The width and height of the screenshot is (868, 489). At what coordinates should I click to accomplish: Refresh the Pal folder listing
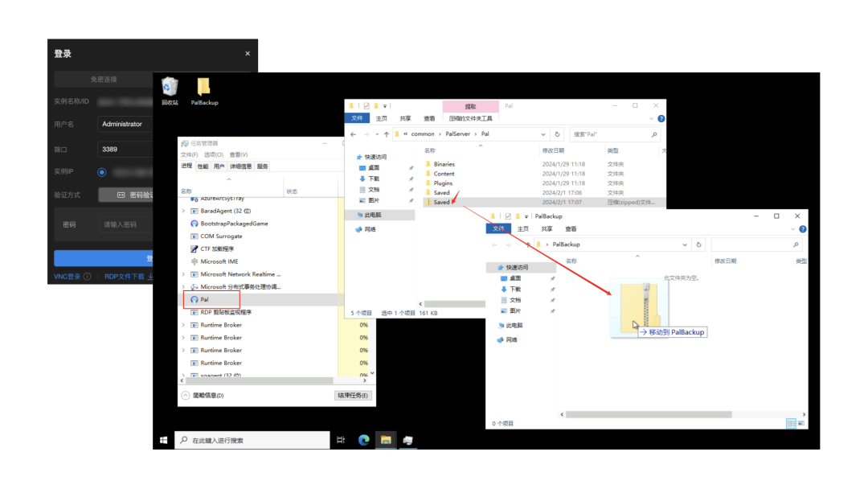click(x=558, y=134)
